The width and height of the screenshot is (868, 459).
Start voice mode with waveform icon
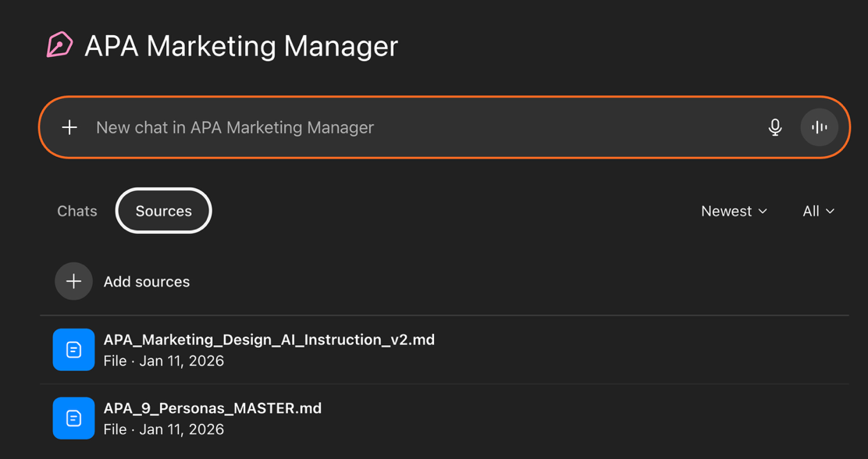tap(819, 127)
